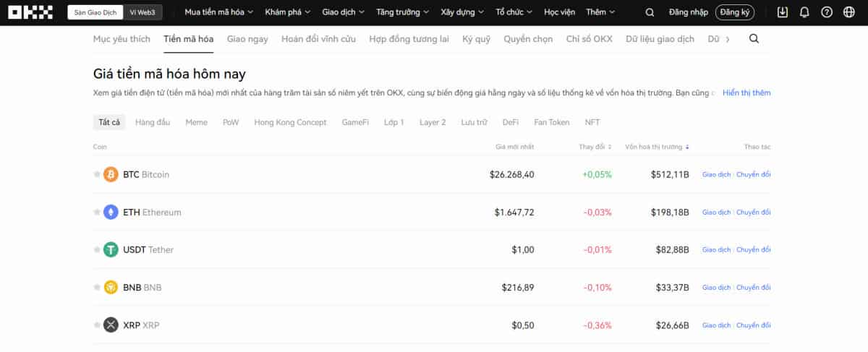Toggle the favorite star for ETH

[x=97, y=212]
